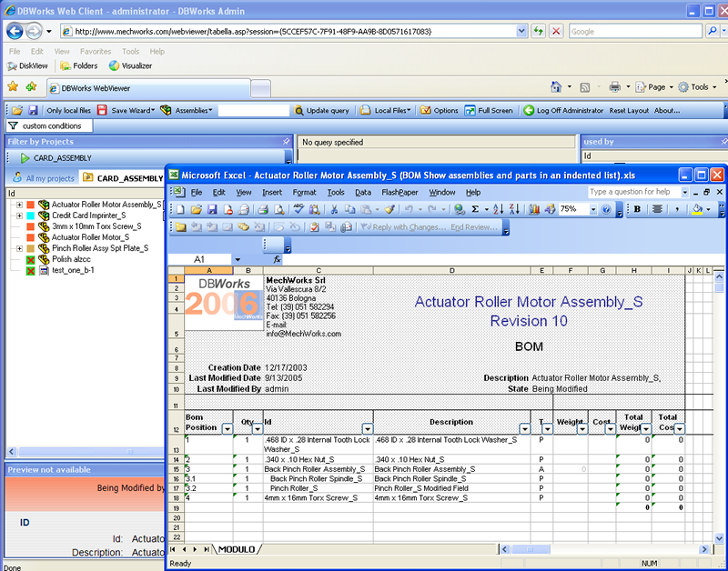
Task: Open the Total Cost column filter dropdown
Action: [679, 429]
